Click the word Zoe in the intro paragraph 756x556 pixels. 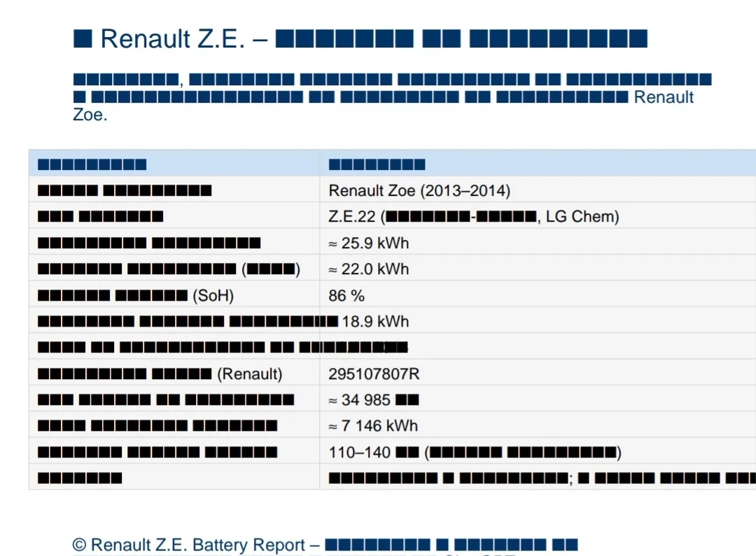point(90,115)
